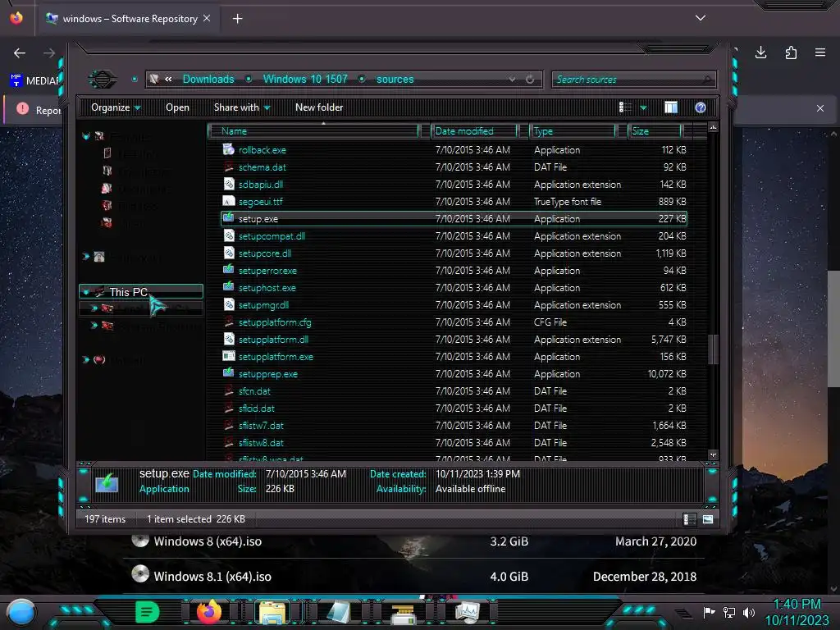Image resolution: width=840 pixels, height=630 pixels.
Task: Click the browser back arrow
Action: (20, 53)
